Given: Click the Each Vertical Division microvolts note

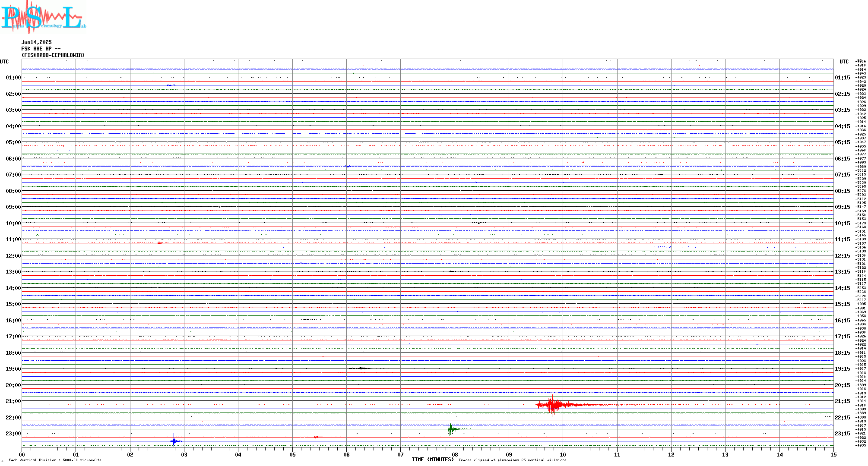Looking at the screenshot, I should (55, 460).
